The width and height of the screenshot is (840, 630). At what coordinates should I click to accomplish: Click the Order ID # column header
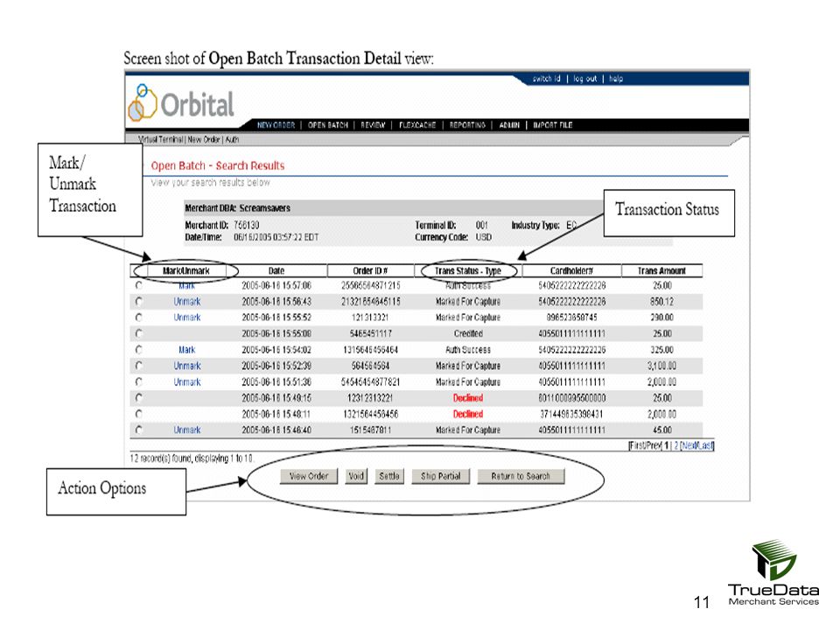[x=371, y=271]
